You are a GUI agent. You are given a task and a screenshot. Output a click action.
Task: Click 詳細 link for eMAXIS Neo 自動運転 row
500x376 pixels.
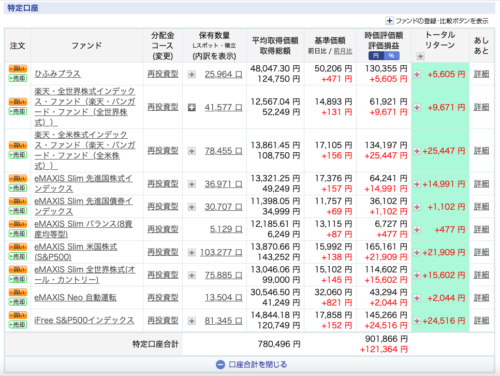point(482,298)
